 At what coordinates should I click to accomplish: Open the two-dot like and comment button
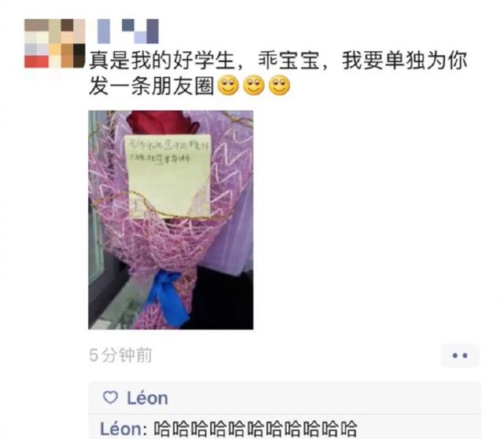click(460, 355)
